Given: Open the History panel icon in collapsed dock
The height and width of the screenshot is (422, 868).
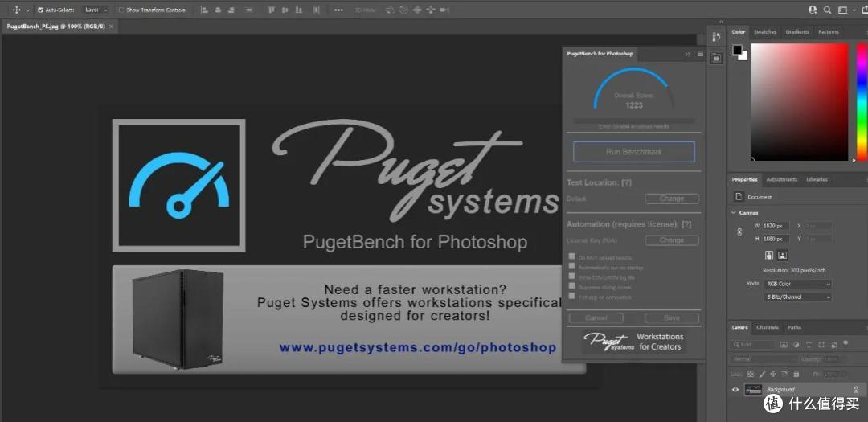Looking at the screenshot, I should (716, 38).
